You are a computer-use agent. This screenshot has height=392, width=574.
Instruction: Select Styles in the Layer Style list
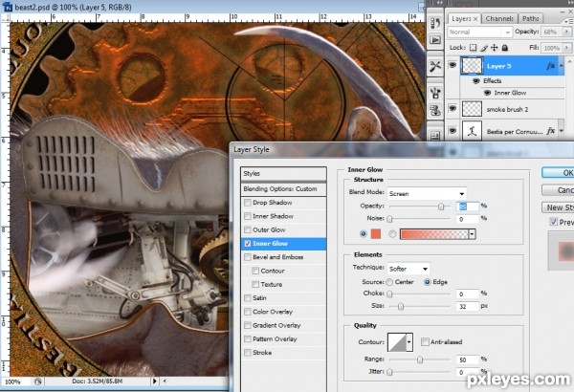pyautogui.click(x=283, y=173)
